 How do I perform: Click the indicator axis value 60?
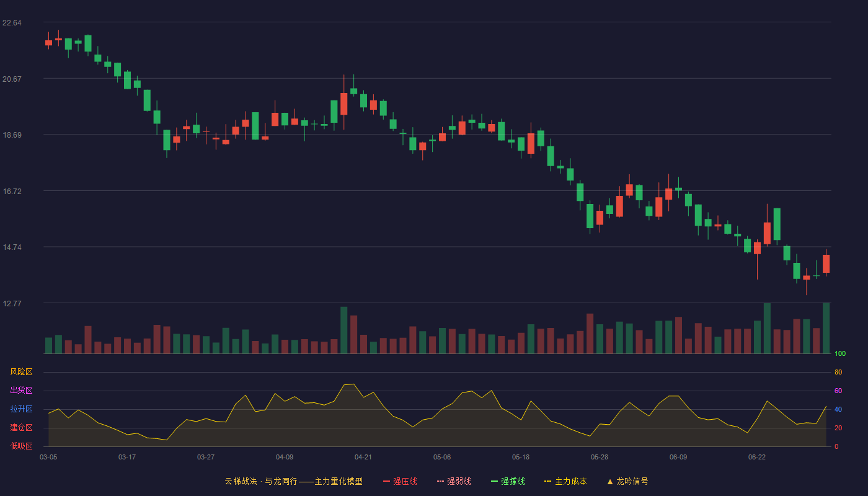(838, 391)
